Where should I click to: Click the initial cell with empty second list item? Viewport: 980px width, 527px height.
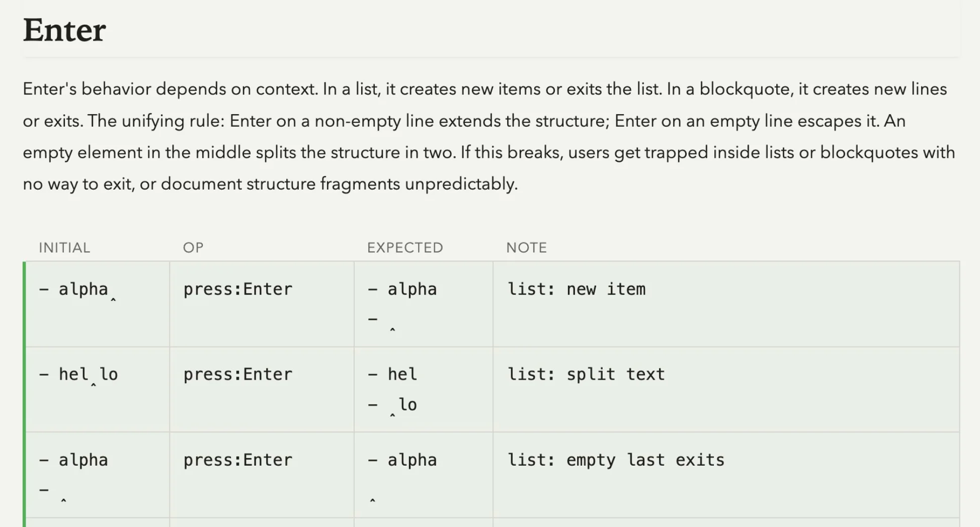98,475
